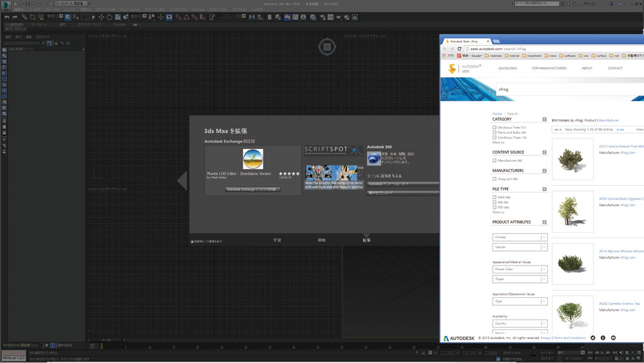Check the xfrog.com manufacturer filter
644x363 pixels.
pyautogui.click(x=495, y=179)
